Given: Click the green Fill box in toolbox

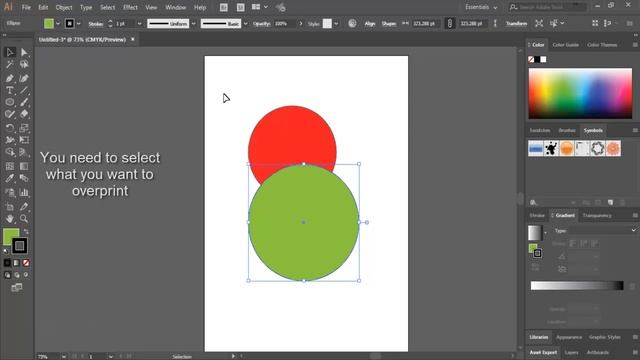Looking at the screenshot, I should (x=9, y=234).
